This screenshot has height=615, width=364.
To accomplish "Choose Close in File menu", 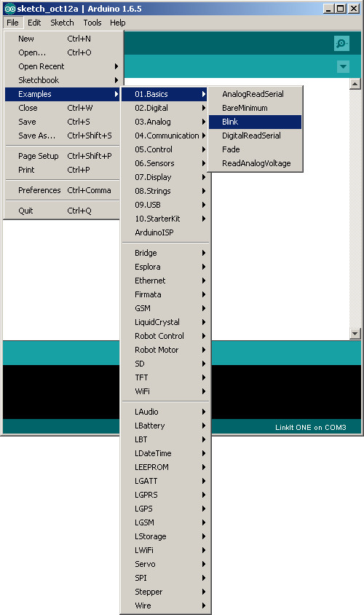I will click(62, 108).
